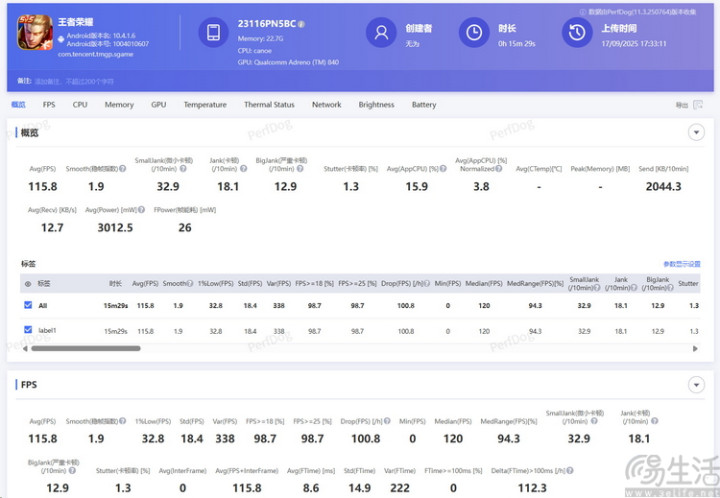
Task: Click the upload time history icon
Action: pos(575,33)
